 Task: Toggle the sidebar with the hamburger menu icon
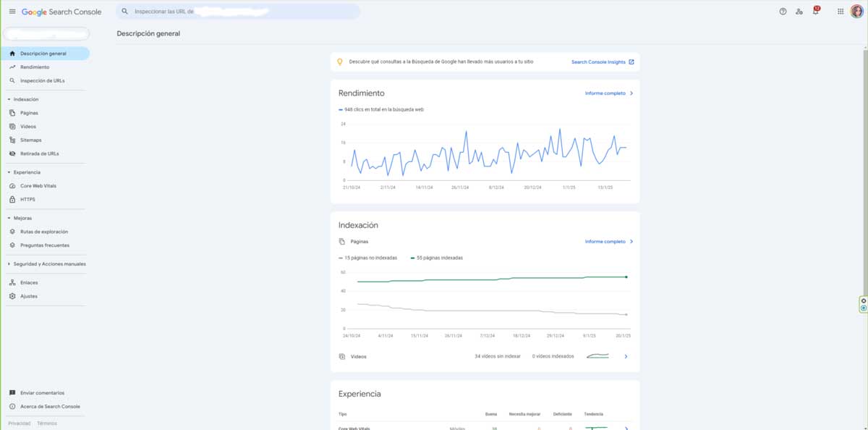12,12
